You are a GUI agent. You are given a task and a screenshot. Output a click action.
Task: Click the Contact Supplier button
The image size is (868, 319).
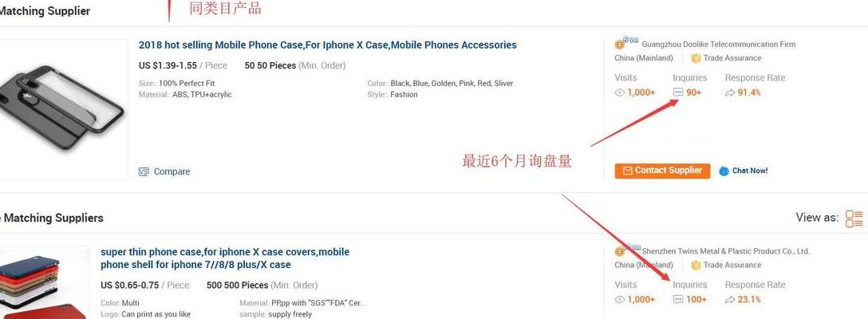coord(662,171)
